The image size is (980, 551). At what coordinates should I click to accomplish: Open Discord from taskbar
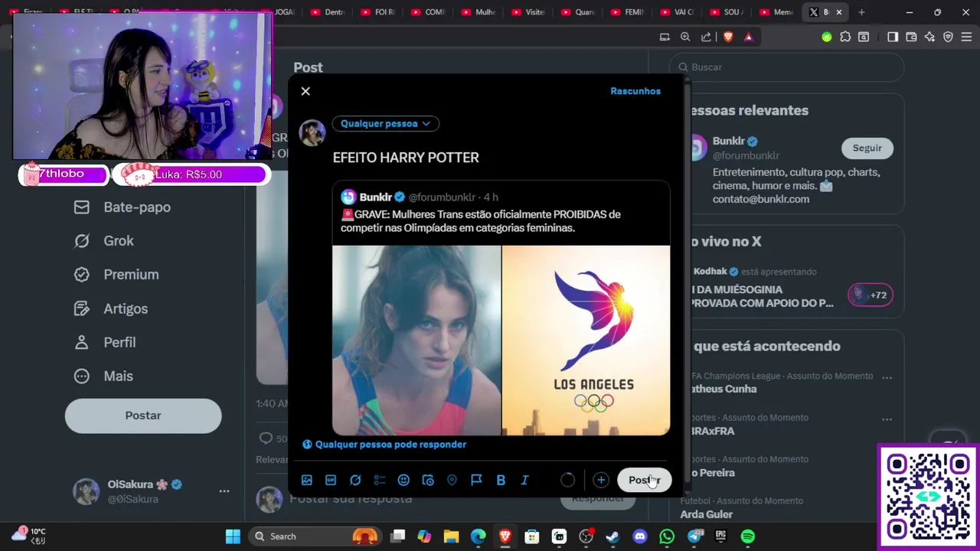coord(640,536)
